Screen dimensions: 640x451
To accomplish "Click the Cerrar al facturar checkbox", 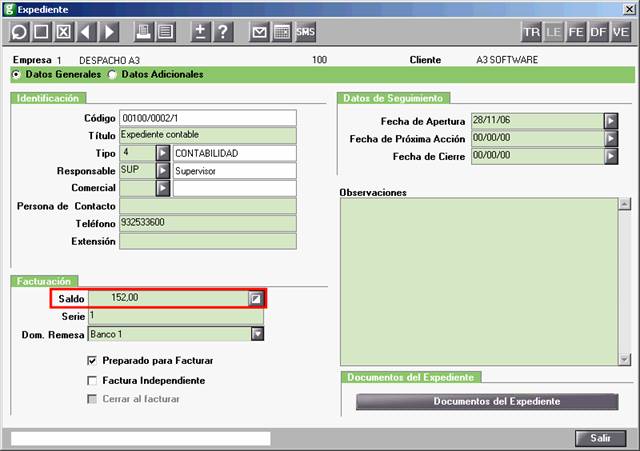I will coord(92,399).
